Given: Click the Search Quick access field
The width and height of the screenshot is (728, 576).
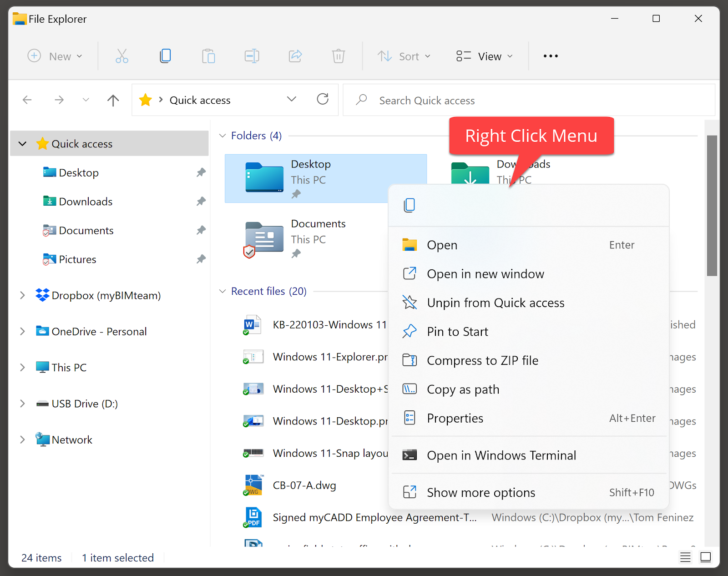Looking at the screenshot, I should [x=529, y=100].
